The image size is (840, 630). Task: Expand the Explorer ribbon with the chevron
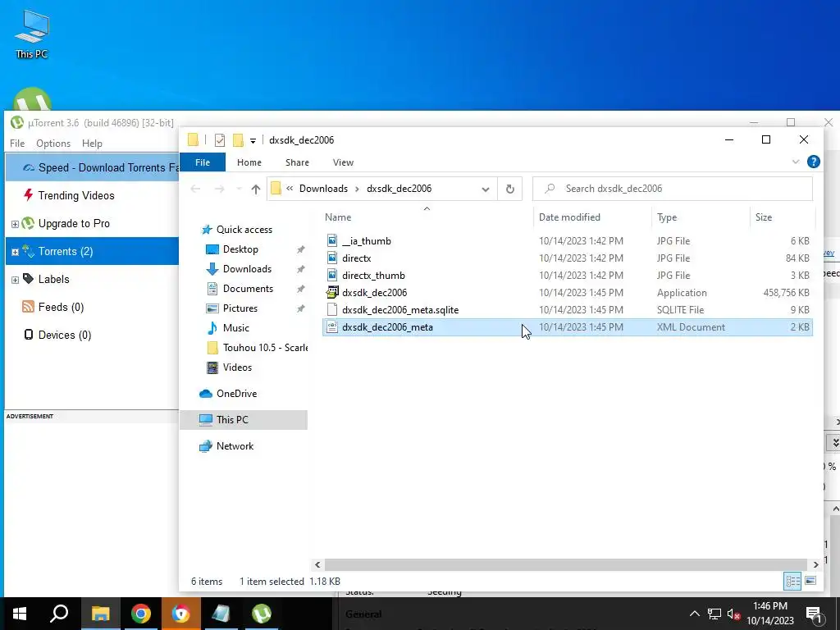point(796,162)
